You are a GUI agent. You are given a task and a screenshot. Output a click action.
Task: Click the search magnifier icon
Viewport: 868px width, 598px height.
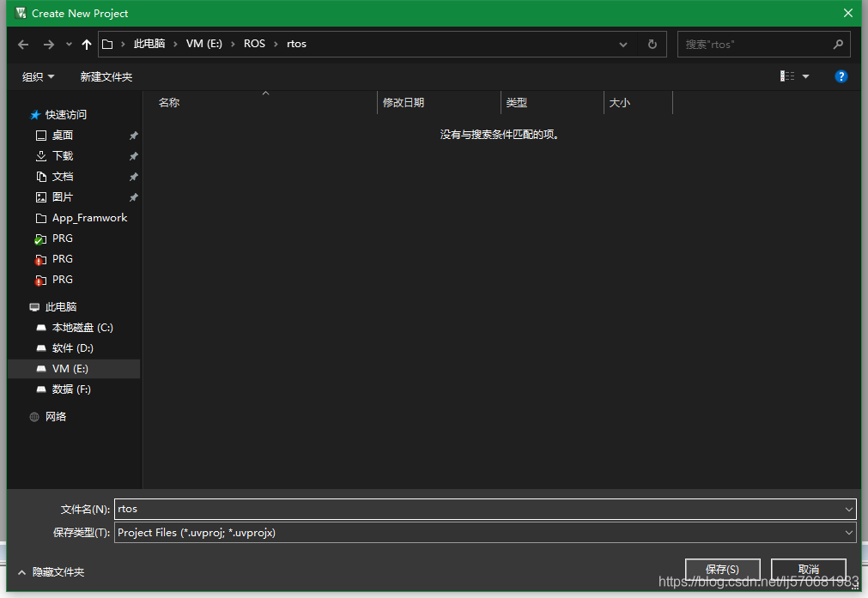pos(838,45)
